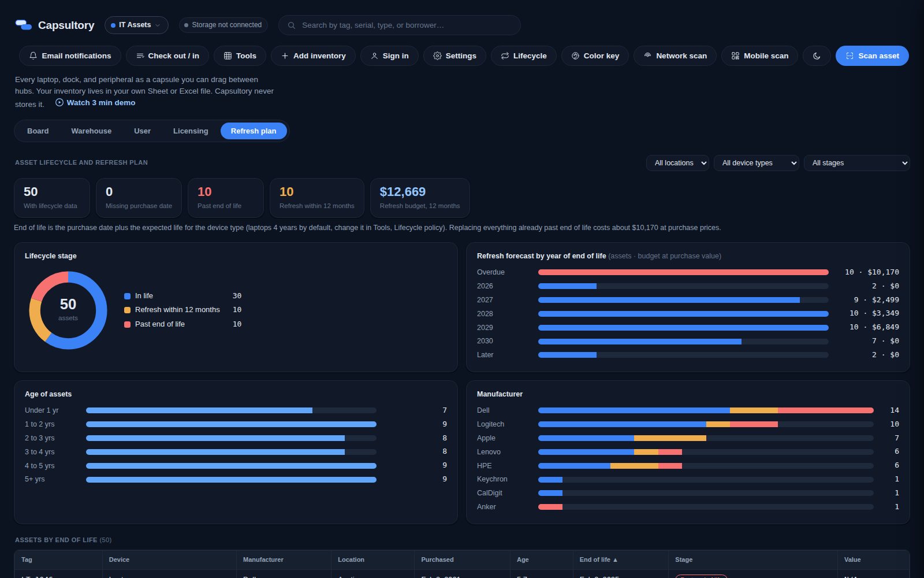Image resolution: width=924 pixels, height=578 pixels.
Task: Click the 50 With lifecycle data card
Action: click(x=52, y=198)
